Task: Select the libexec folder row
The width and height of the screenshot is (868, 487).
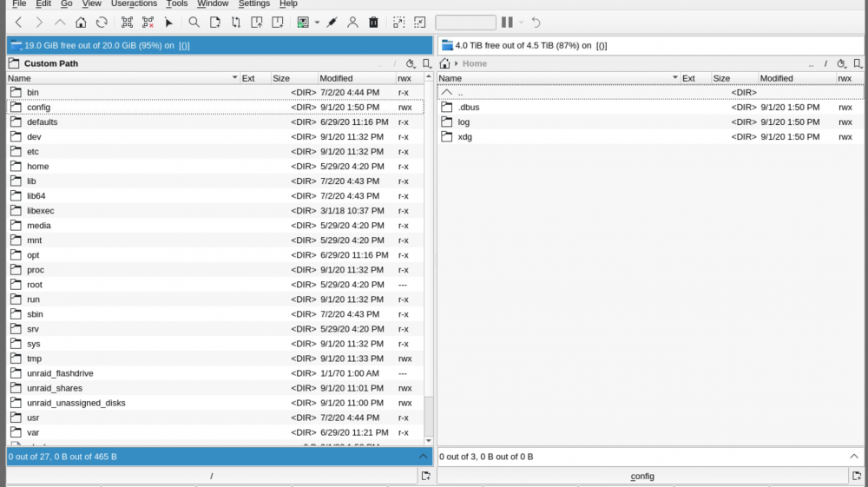Action: 215,211
